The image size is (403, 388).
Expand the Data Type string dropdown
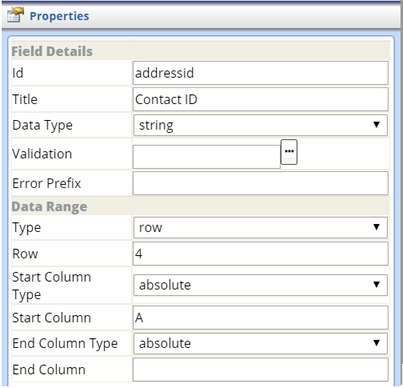click(260, 125)
